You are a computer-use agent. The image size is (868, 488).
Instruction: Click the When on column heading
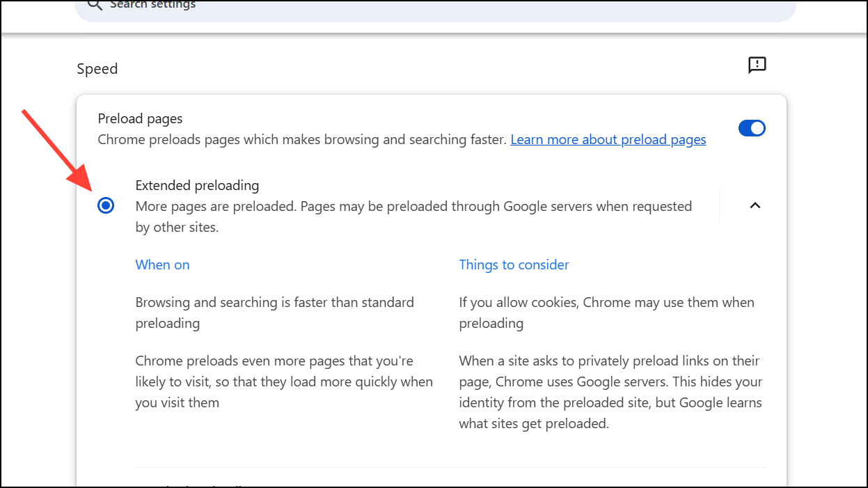[x=162, y=265]
